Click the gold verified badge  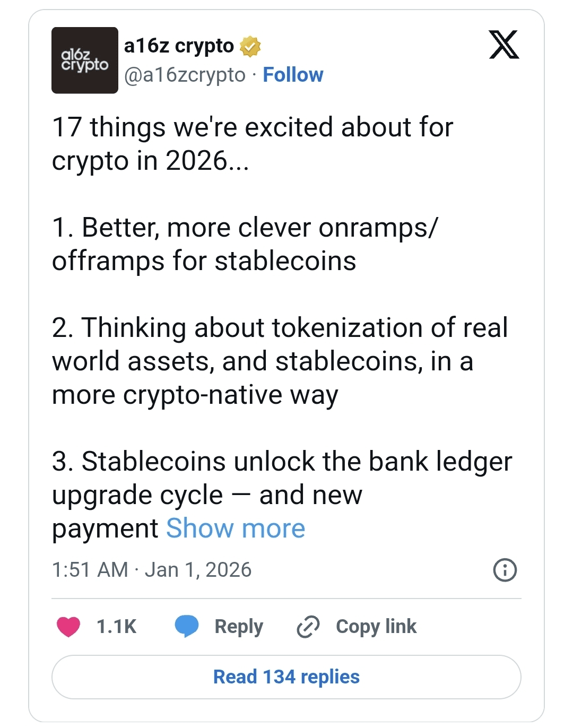(250, 47)
